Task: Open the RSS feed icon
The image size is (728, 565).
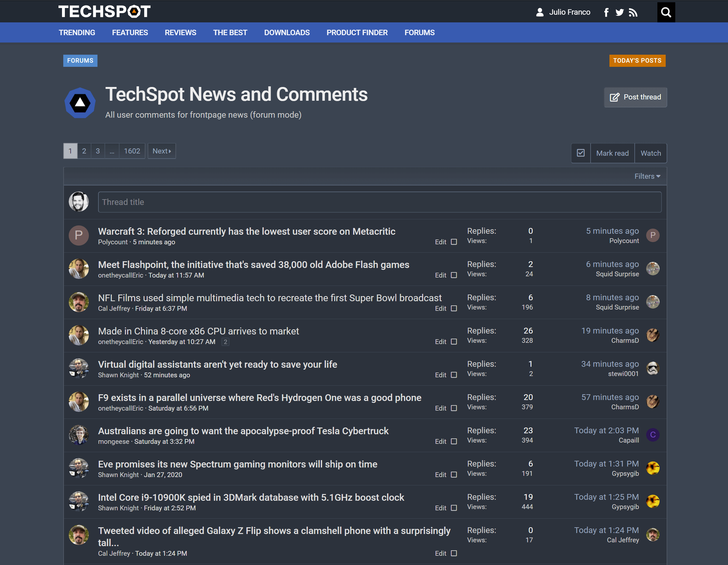Action: click(633, 13)
